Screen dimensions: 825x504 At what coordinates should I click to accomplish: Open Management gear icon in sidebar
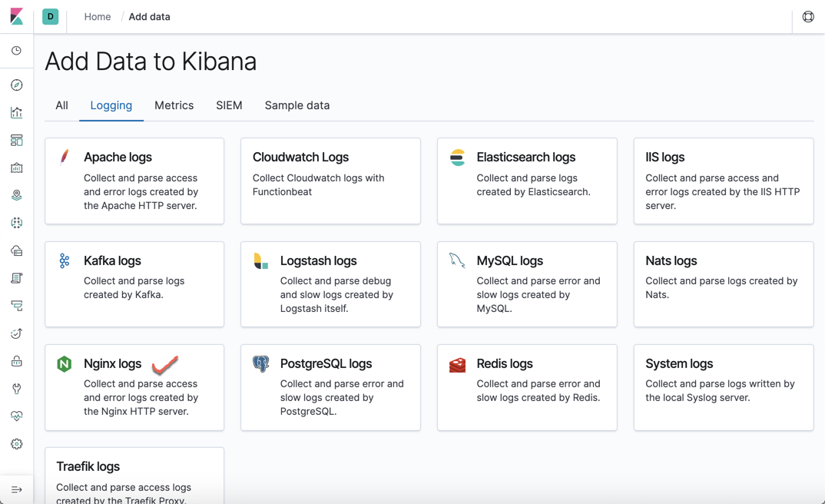[17, 444]
